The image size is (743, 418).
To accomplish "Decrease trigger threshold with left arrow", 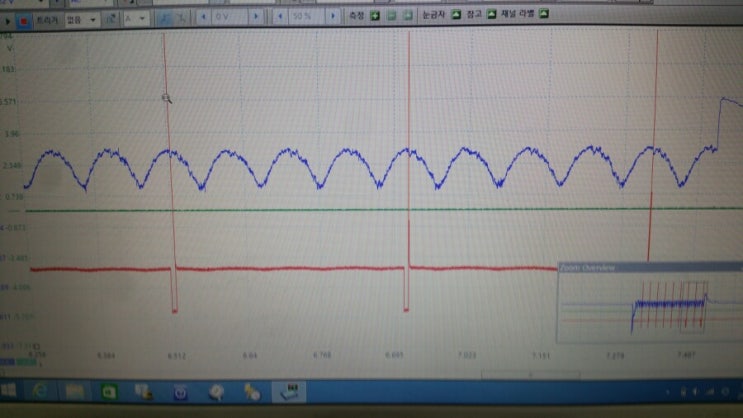I will (x=203, y=18).
